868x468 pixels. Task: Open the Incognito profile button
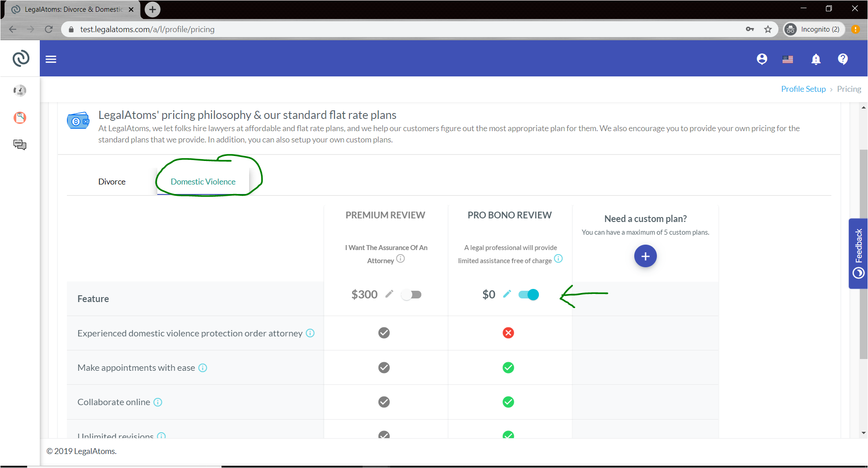tap(814, 29)
